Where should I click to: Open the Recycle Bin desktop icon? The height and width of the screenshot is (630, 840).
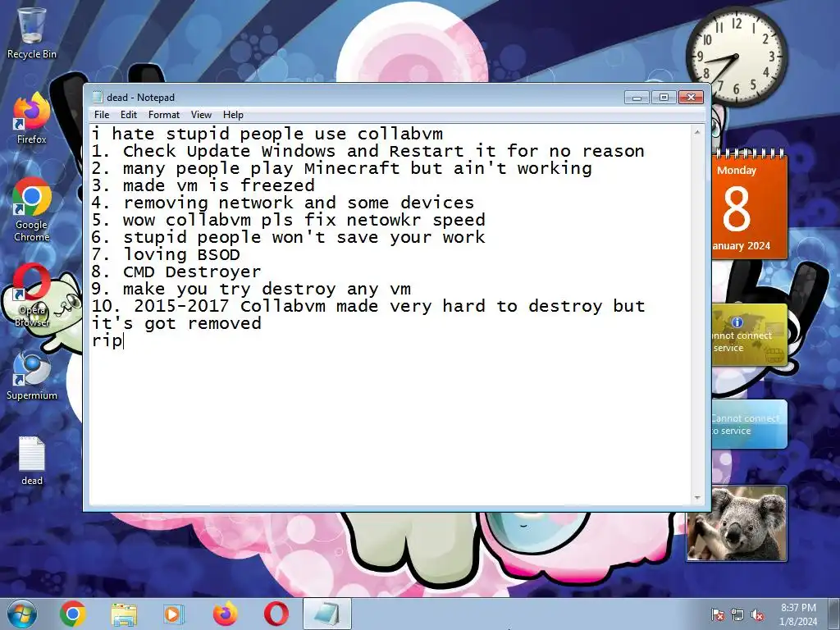point(31,33)
